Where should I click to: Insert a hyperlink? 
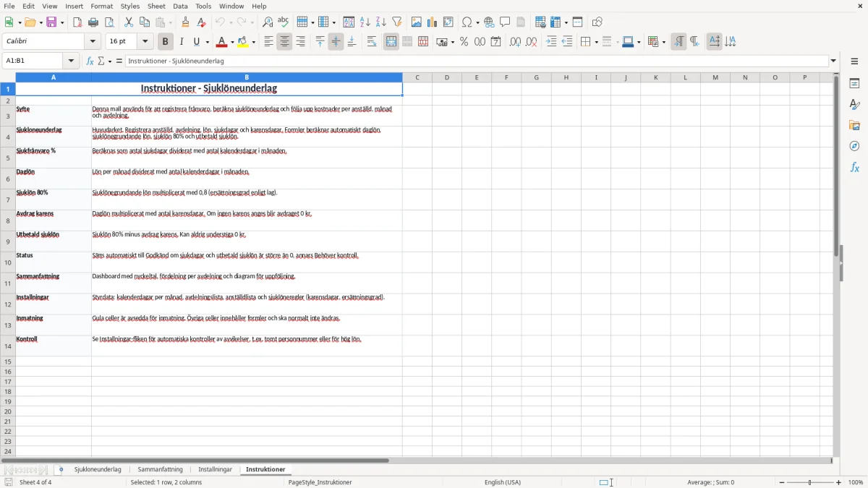[x=489, y=22]
